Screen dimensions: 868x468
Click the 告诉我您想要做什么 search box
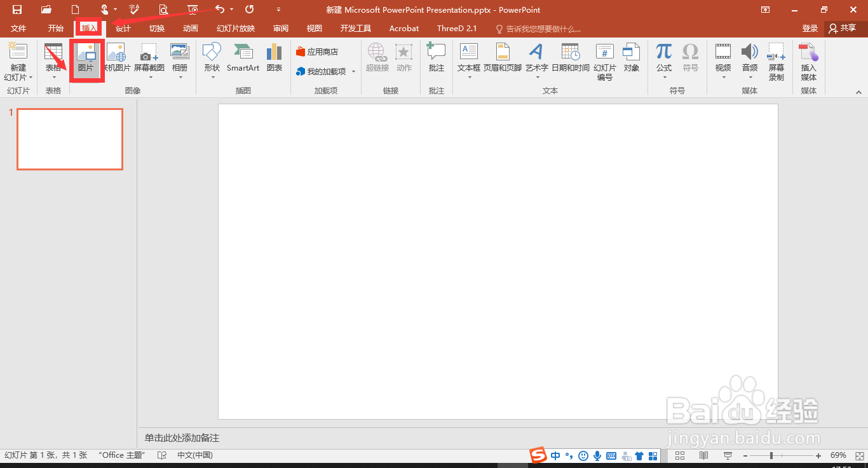tap(538, 29)
